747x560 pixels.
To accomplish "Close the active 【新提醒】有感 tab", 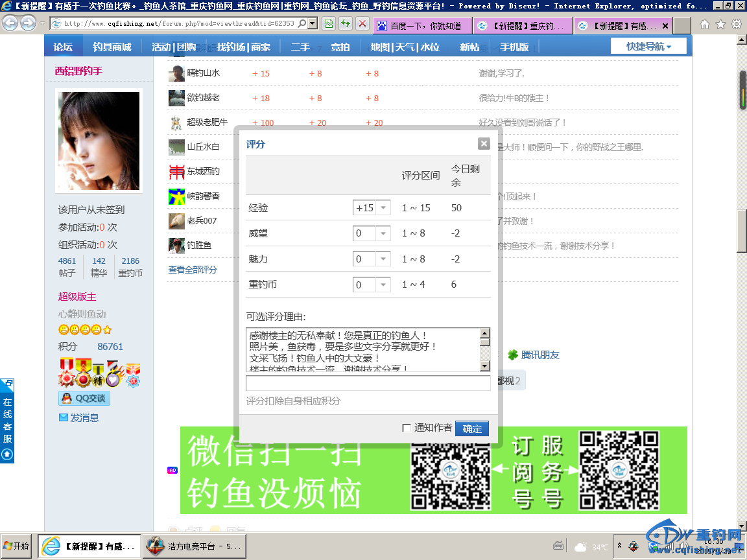I will pyautogui.click(x=665, y=26).
